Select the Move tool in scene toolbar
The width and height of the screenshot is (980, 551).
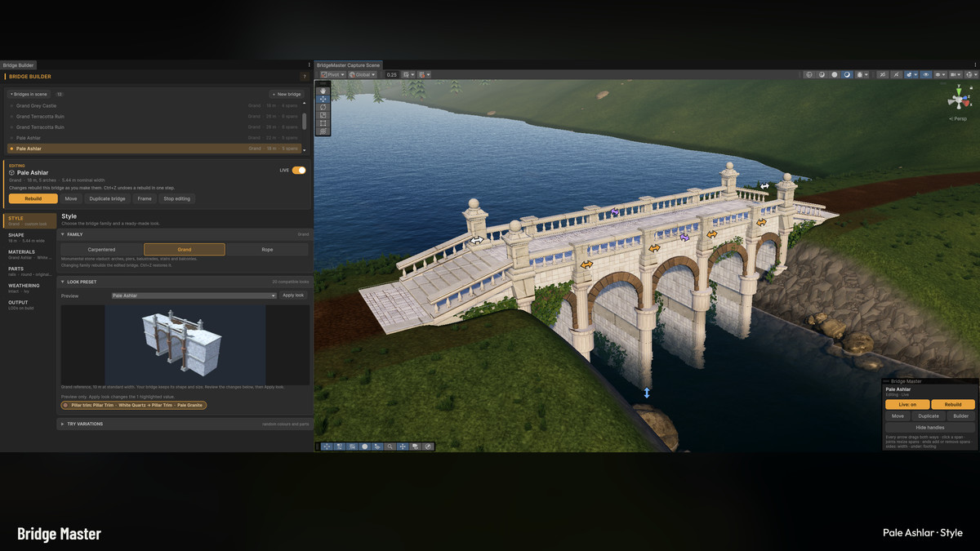coord(323,99)
